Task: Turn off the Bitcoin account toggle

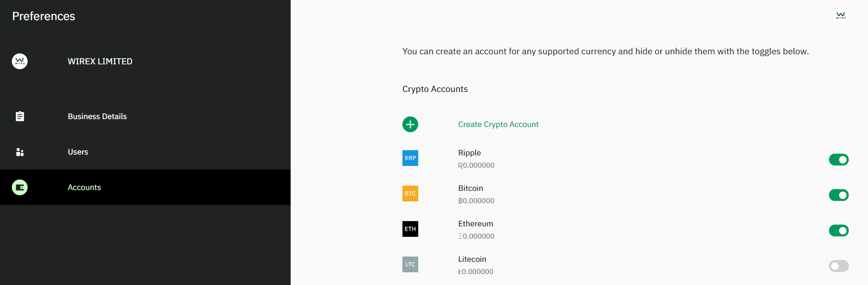Action: tap(839, 195)
